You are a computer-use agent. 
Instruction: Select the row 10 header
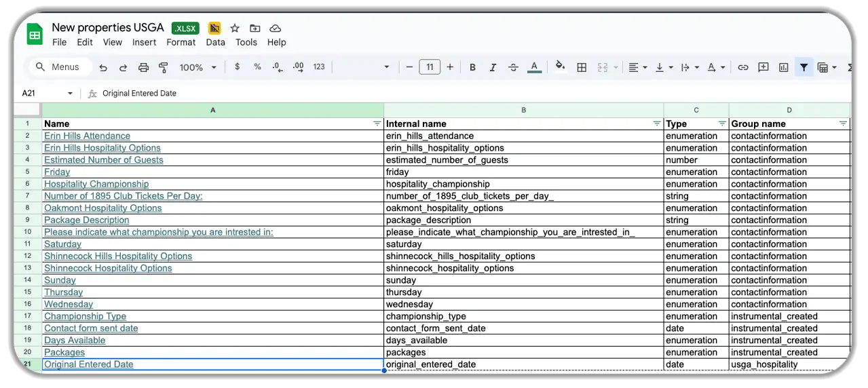click(28, 232)
